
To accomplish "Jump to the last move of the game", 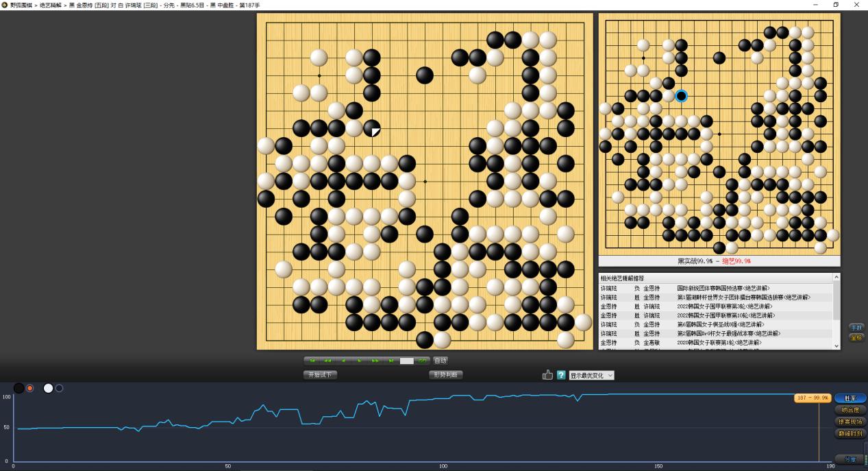I will [391, 361].
